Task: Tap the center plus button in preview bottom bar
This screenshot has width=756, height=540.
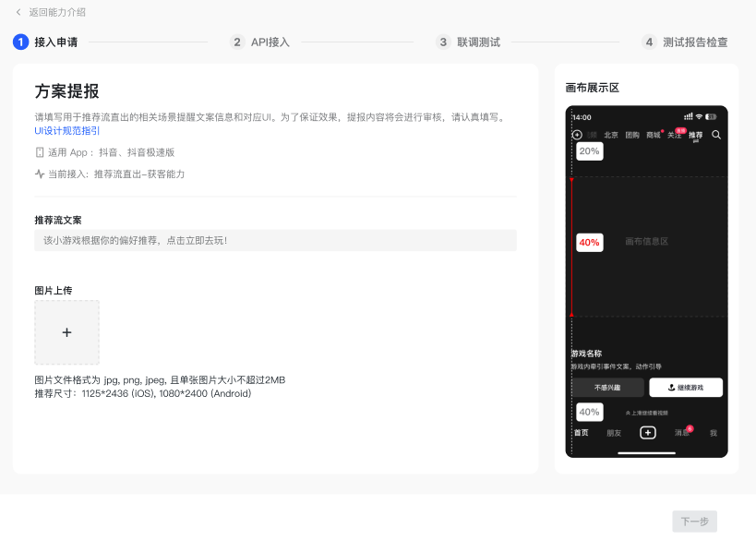Action: [x=647, y=432]
